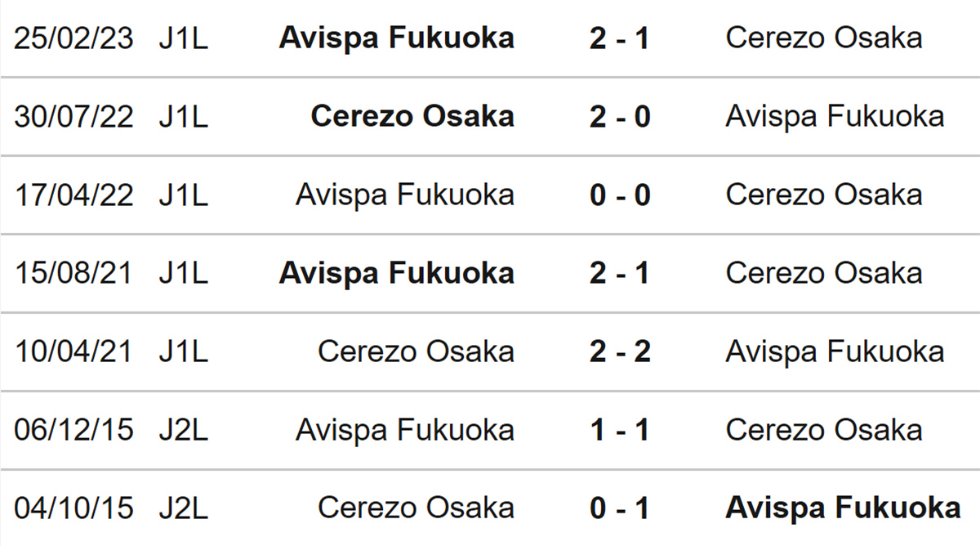Select the date 04/10/15

click(x=73, y=508)
